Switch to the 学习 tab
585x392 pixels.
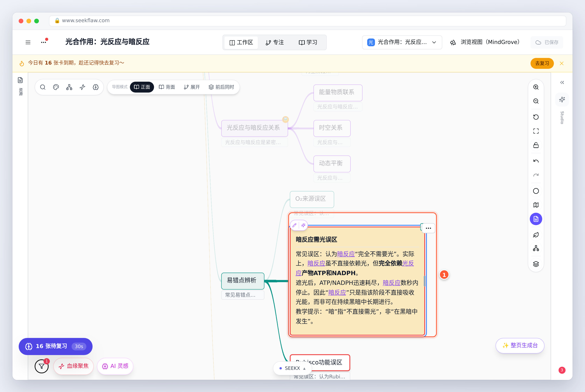click(308, 43)
